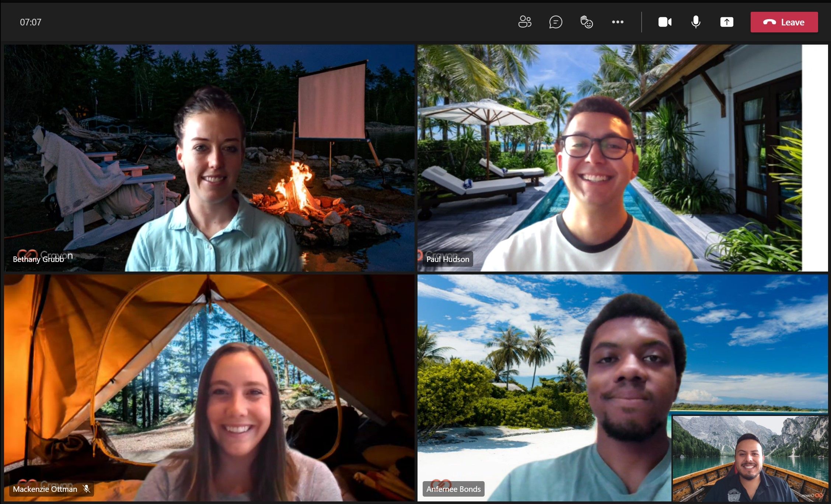Leave the meeting
The image size is (831, 504).
pos(784,22)
